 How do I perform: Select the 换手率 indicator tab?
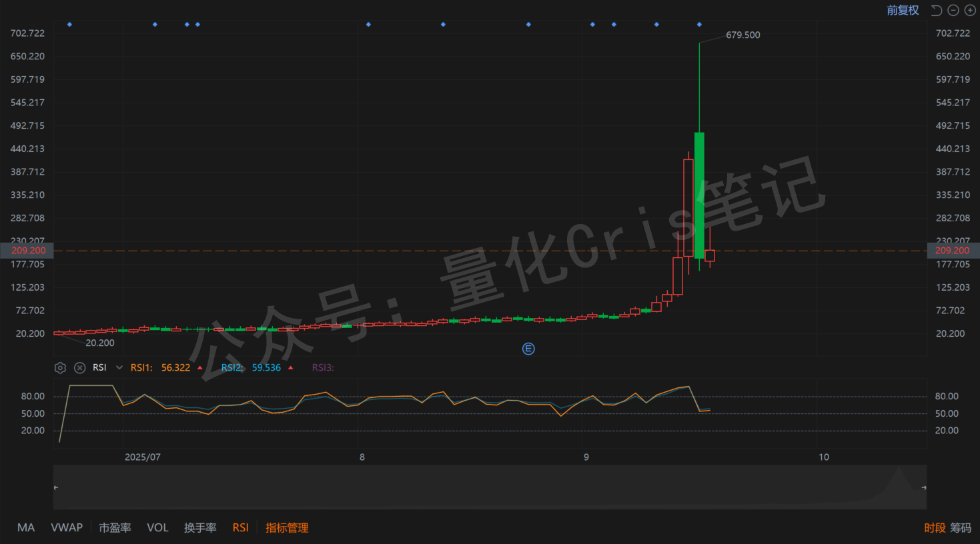200,527
